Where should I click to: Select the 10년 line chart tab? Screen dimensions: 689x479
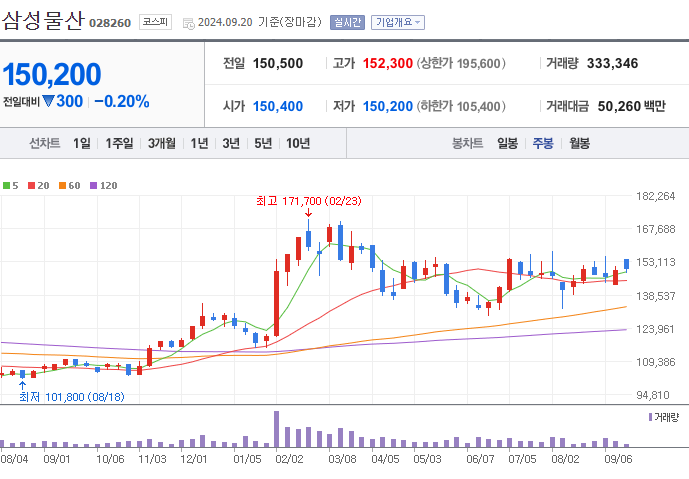point(298,143)
